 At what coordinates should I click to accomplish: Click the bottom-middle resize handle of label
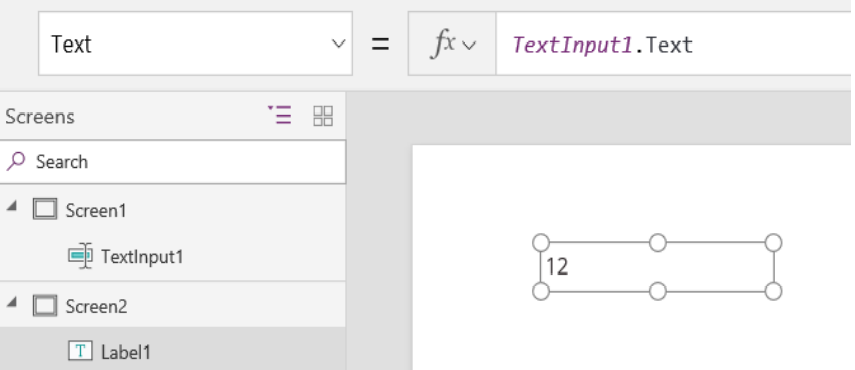(658, 292)
